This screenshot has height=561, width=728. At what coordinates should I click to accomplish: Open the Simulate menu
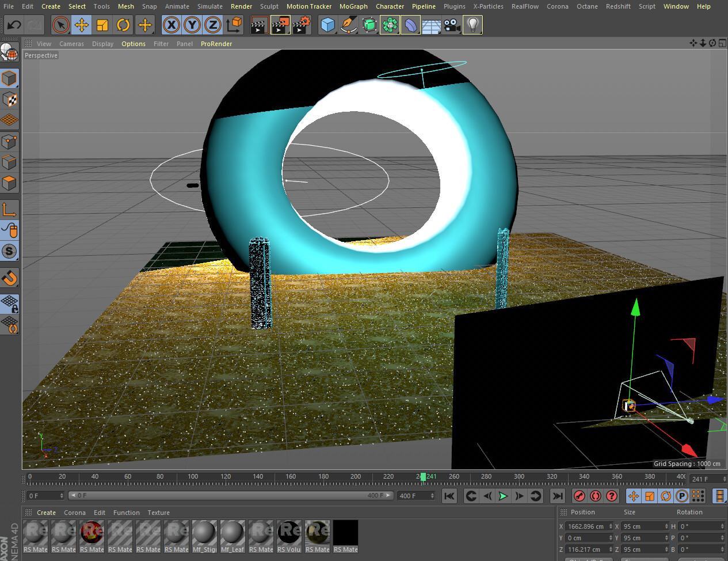[x=209, y=6]
